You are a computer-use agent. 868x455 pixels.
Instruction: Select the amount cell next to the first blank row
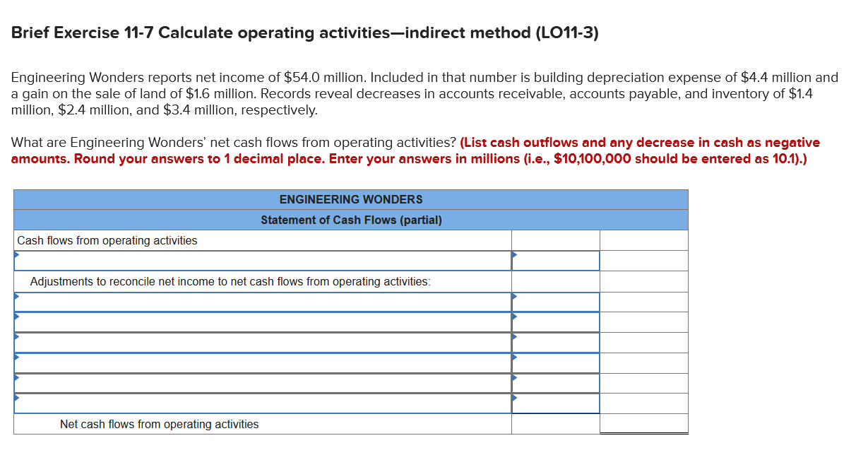point(555,260)
